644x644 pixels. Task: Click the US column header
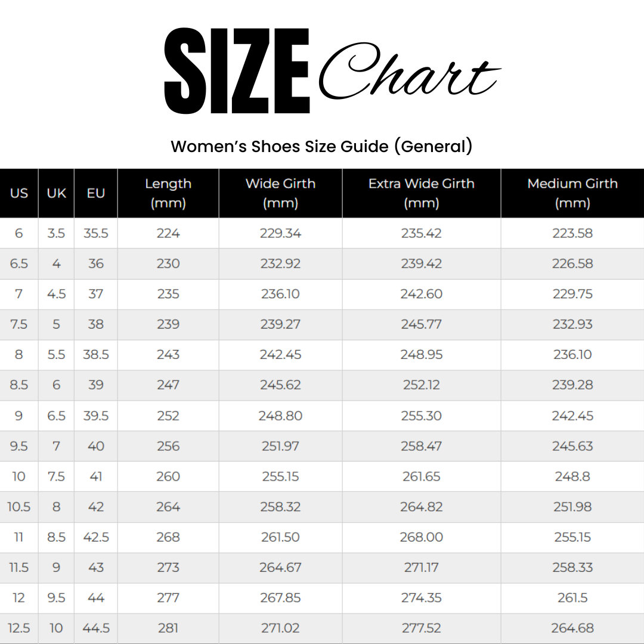pyautogui.click(x=19, y=193)
